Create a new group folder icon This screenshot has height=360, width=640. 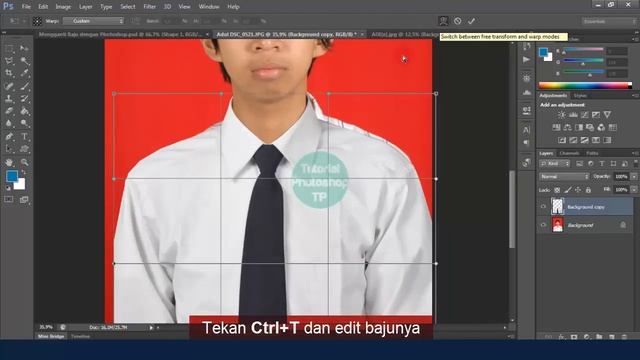(x=599, y=337)
